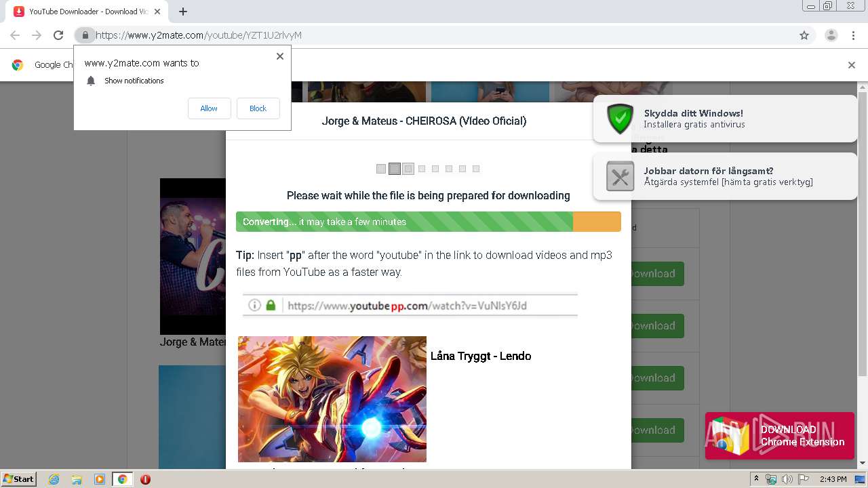Click the youtubepp.com example URL image

pos(410,305)
